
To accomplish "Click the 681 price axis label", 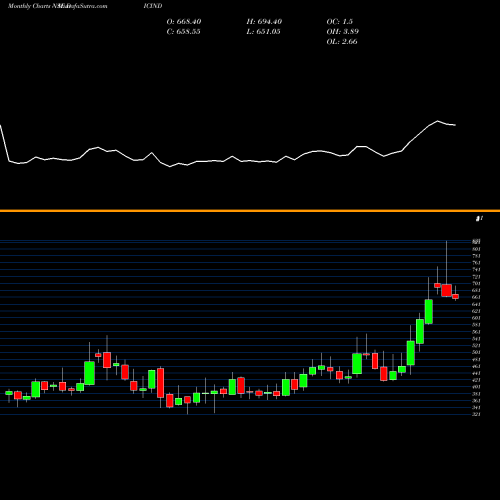I will point(476,290).
